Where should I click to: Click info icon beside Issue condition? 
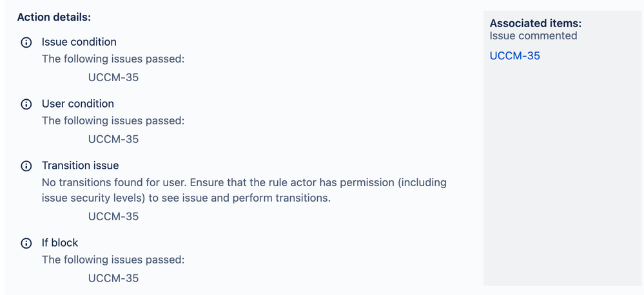tap(26, 43)
